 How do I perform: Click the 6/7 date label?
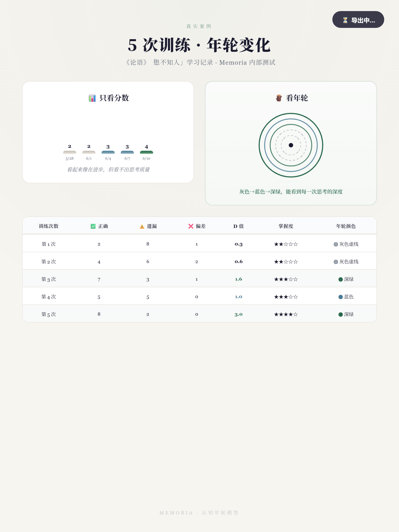(x=127, y=159)
